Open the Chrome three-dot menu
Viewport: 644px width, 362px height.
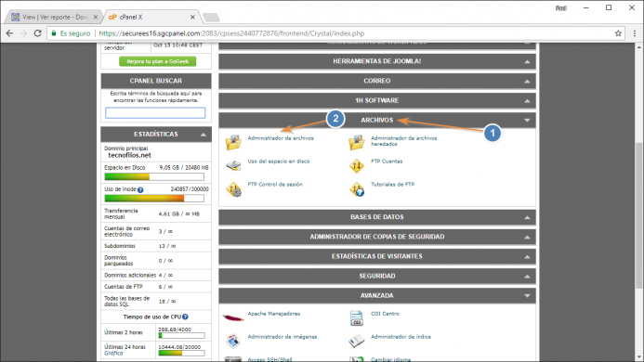coord(635,33)
